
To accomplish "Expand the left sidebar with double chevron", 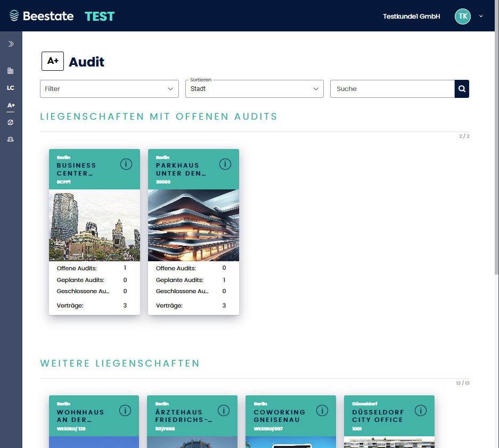I will [11, 44].
